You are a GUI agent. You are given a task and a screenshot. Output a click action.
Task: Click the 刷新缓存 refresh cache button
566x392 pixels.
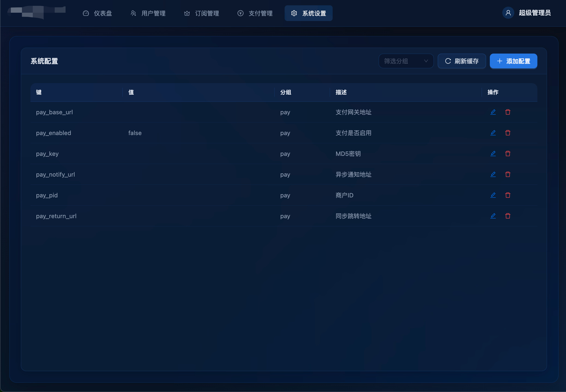[462, 61]
